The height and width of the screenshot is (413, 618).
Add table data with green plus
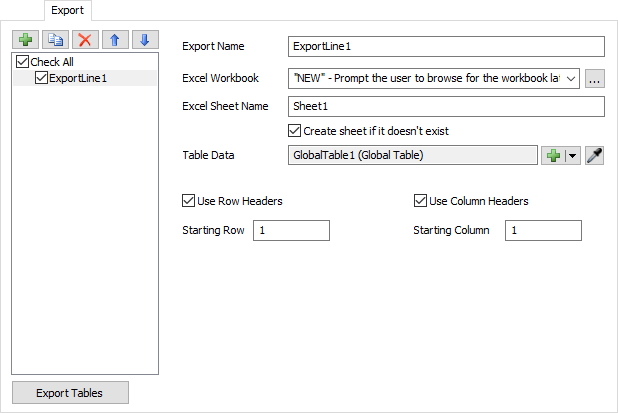tap(553, 155)
